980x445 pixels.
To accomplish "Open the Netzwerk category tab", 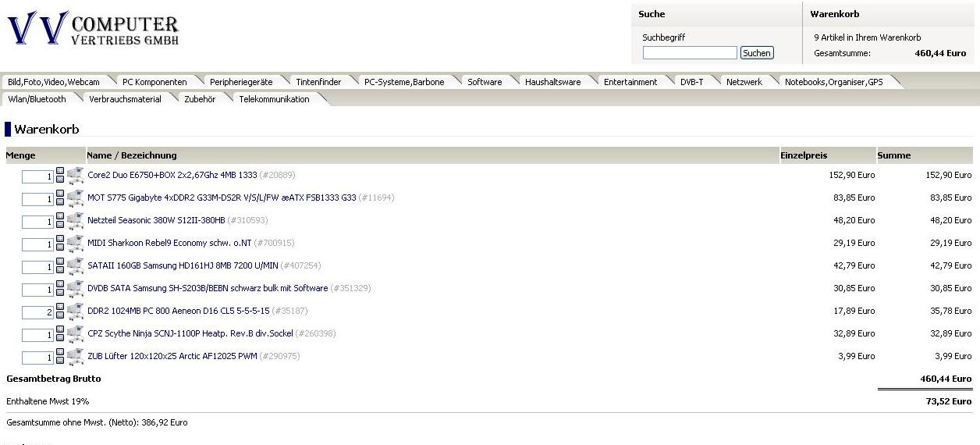I will pos(744,82).
